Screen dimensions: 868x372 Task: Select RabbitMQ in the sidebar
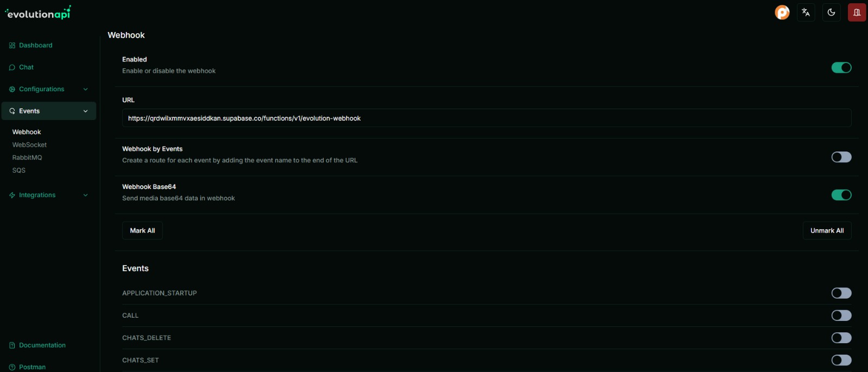pyautogui.click(x=27, y=157)
